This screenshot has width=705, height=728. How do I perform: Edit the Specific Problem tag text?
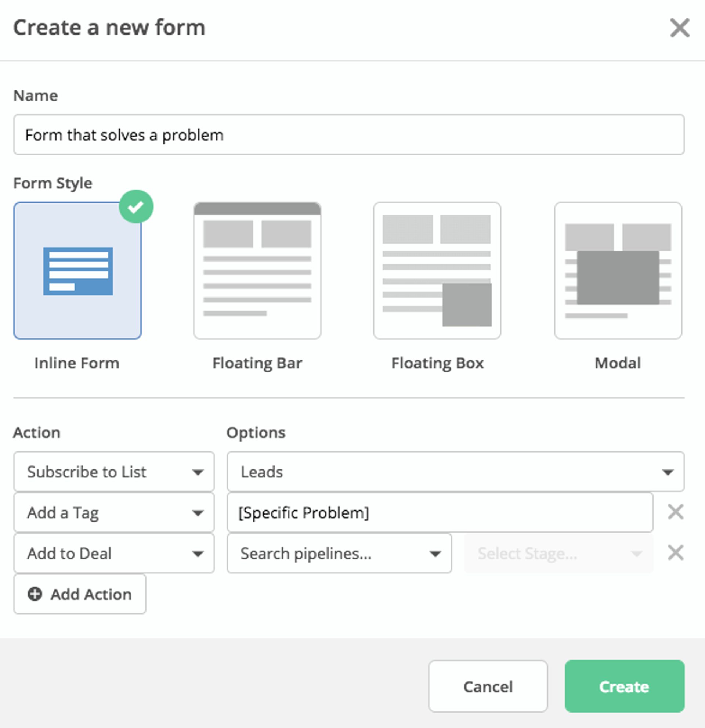[x=440, y=512]
